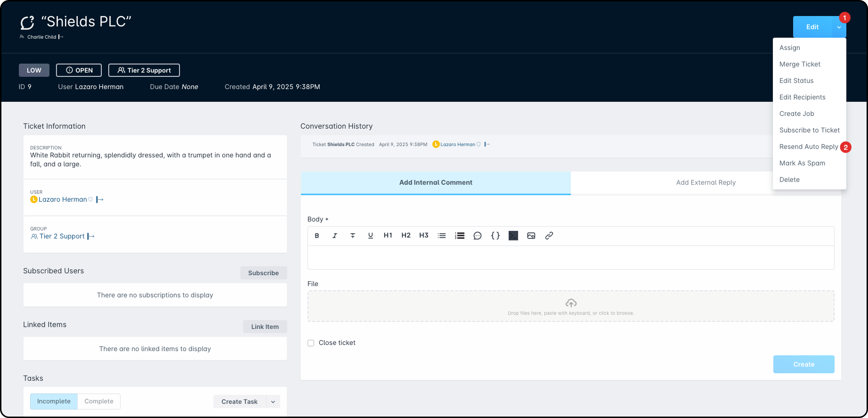Open Lazaro Herman user arrow in Ticket Information
The height and width of the screenshot is (418, 868).
tap(100, 200)
